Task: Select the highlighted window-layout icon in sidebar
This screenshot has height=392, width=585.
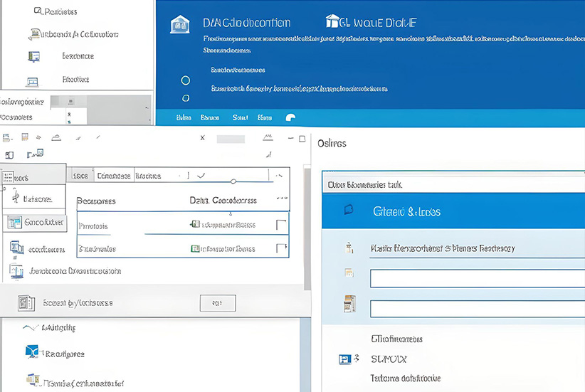Action: coord(14,223)
